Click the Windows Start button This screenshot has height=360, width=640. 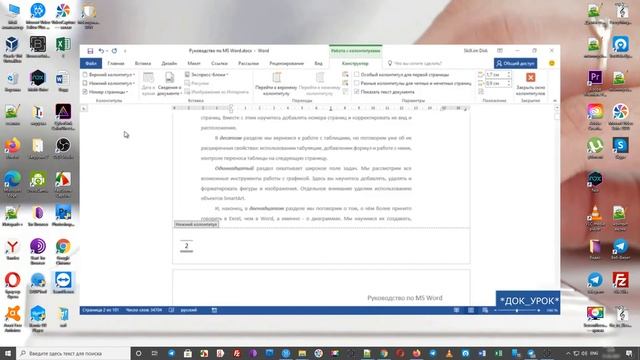pyautogui.click(x=8, y=353)
